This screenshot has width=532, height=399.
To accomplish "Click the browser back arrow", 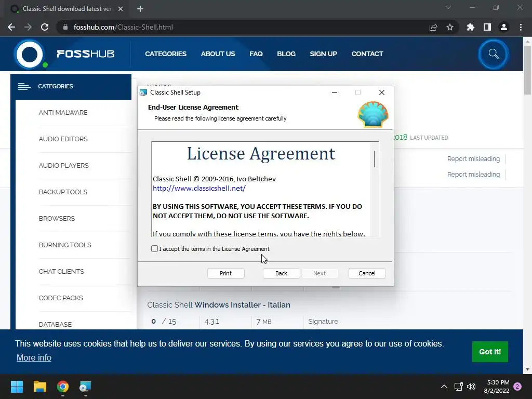I will 11,27.
